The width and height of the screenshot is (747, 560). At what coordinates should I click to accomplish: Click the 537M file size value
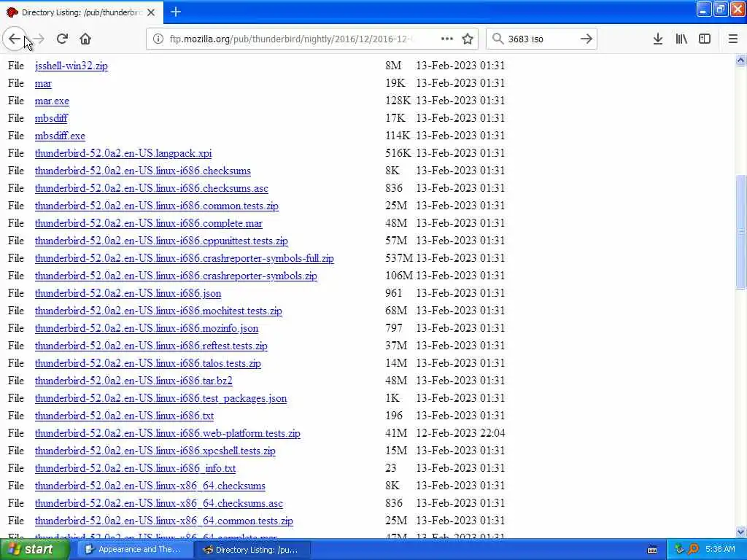pyautogui.click(x=399, y=258)
